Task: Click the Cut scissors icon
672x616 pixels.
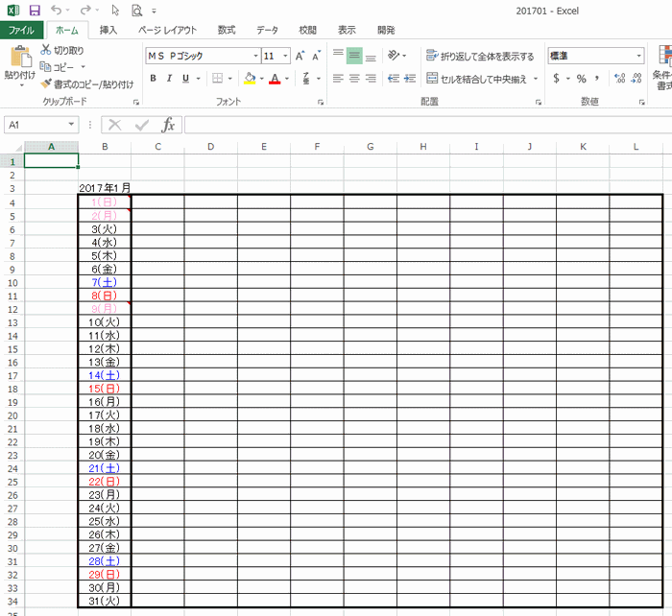Action: (45, 50)
